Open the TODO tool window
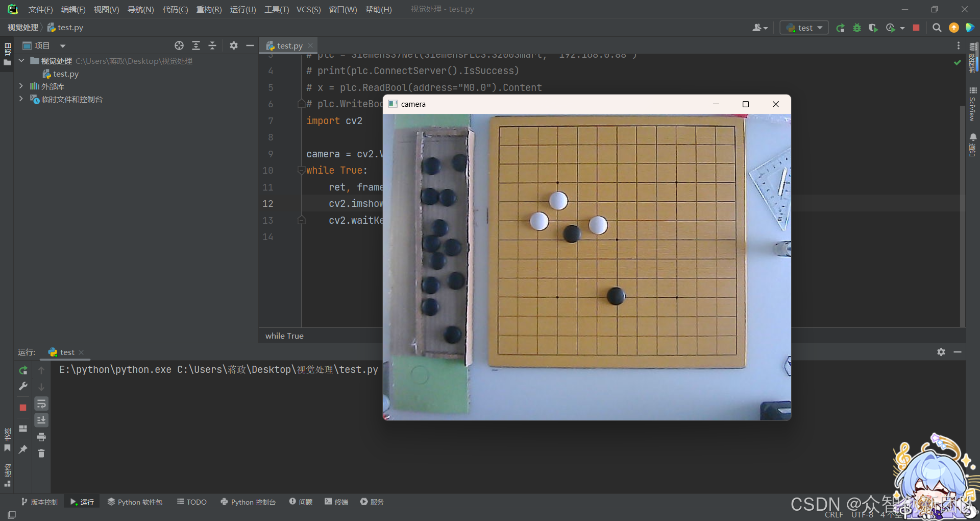The width and height of the screenshot is (980, 521). (x=191, y=502)
